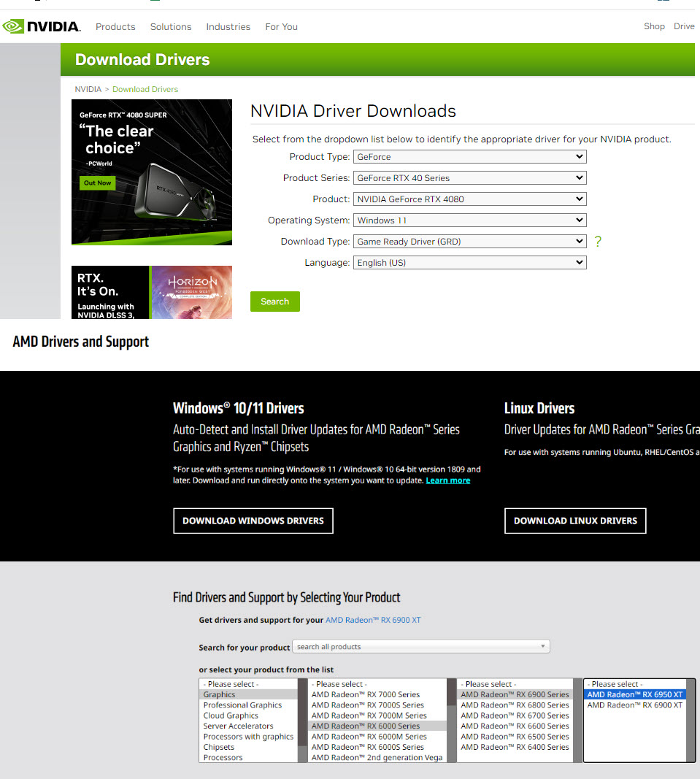Image resolution: width=700 pixels, height=779 pixels.
Task: Click the RTX 4080 SUPER promotional banner
Action: pyautogui.click(x=151, y=172)
